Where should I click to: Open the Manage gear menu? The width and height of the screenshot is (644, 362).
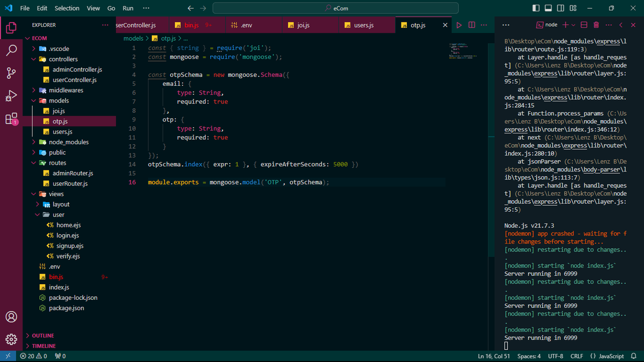11,339
